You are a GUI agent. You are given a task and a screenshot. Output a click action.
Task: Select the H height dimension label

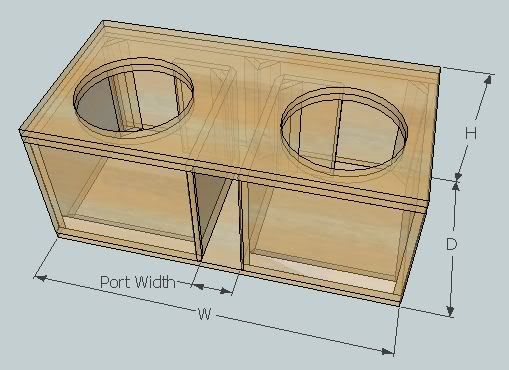click(471, 133)
